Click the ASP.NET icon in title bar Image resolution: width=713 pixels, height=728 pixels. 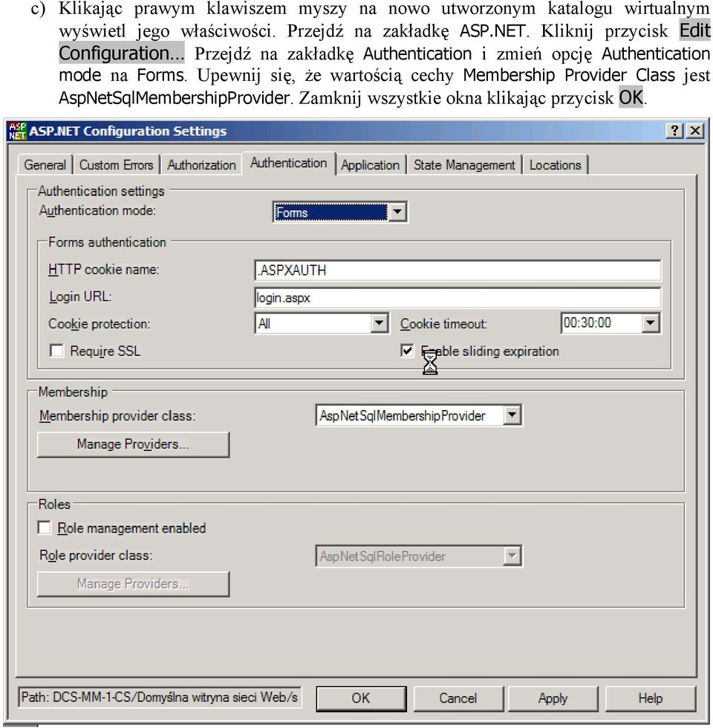pyautogui.click(x=17, y=131)
